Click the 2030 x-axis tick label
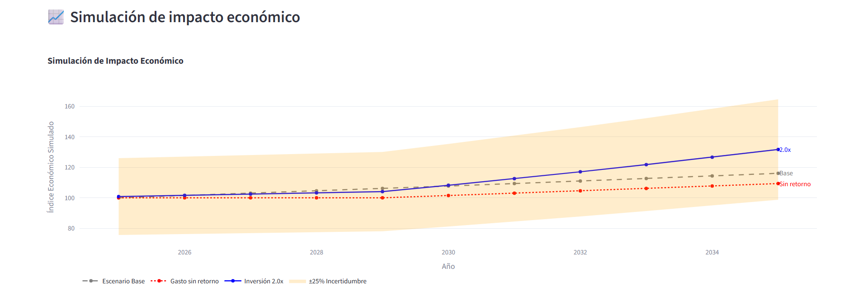 [448, 252]
